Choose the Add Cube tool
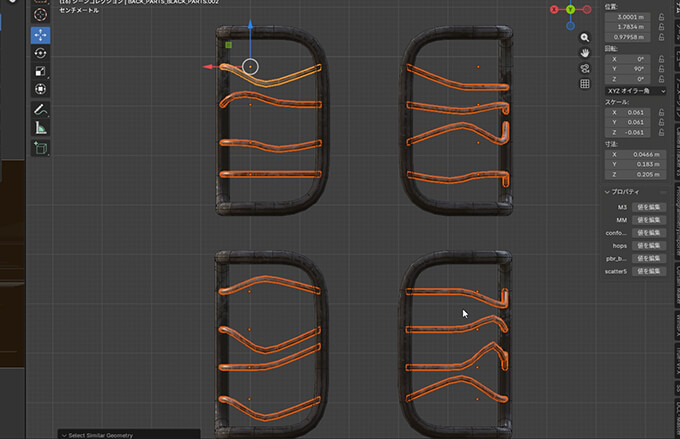This screenshot has width=680, height=439. pos(41,148)
